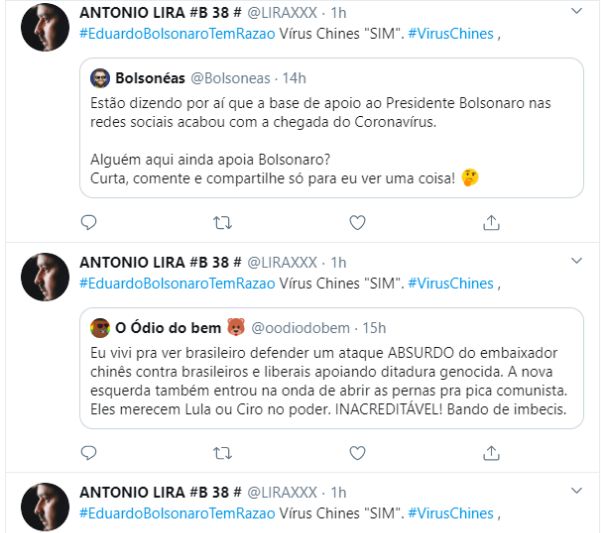Visit O Ódio do bem profile name
Screen dimensions: 601x533
pyautogui.click(x=168, y=328)
